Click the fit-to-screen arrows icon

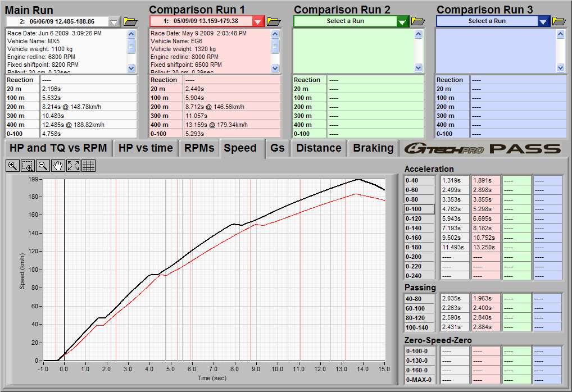click(x=73, y=165)
